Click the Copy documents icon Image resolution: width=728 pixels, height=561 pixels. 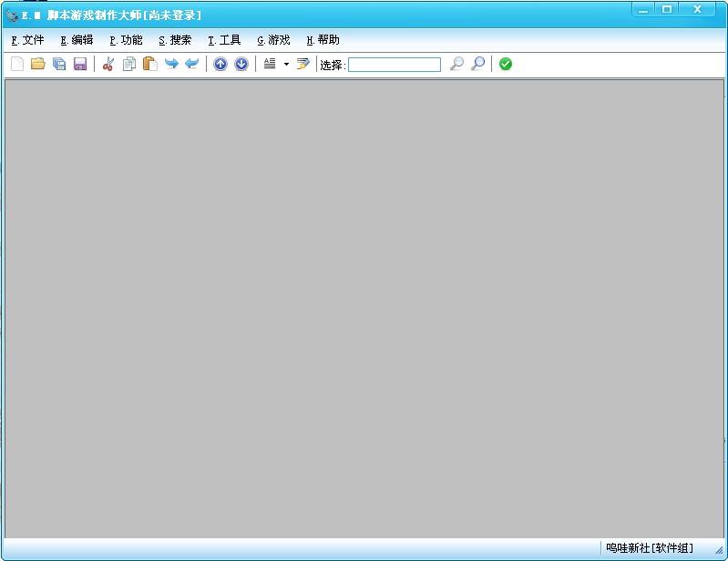[129, 64]
